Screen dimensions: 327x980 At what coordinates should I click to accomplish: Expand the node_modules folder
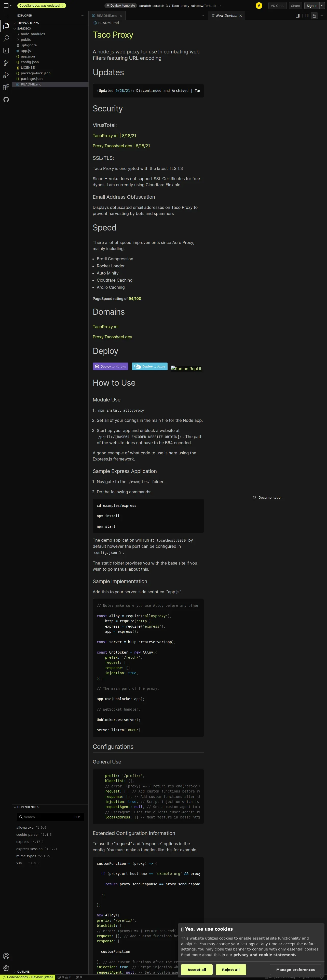coord(50,34)
